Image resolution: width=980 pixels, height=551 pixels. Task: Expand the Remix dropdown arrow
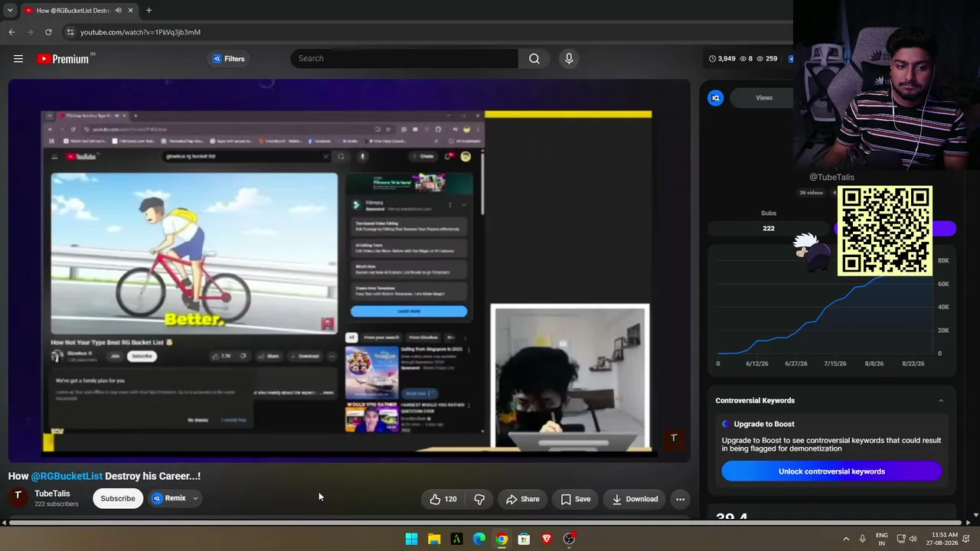coord(195,498)
